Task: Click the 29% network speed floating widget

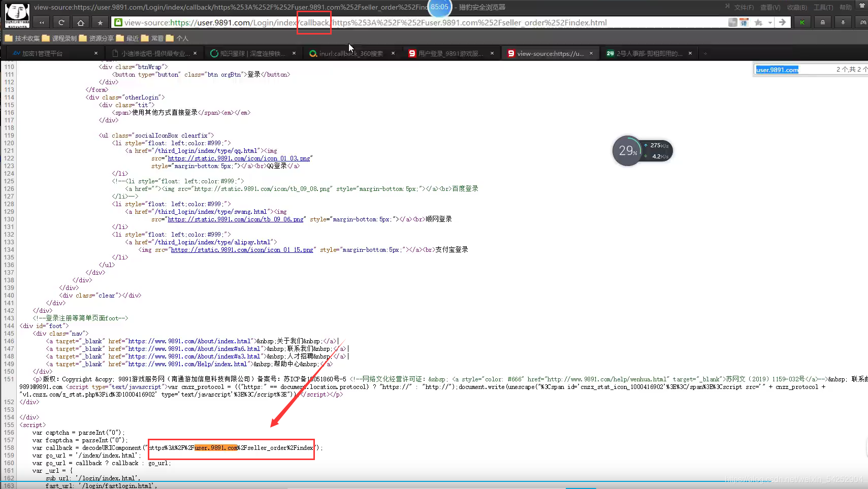Action: [642, 151]
